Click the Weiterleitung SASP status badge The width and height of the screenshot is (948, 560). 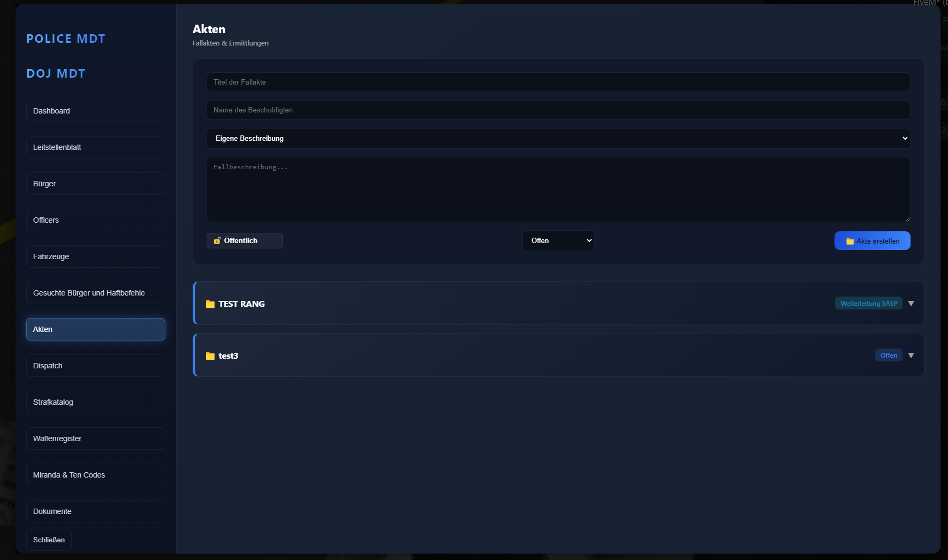click(x=868, y=304)
